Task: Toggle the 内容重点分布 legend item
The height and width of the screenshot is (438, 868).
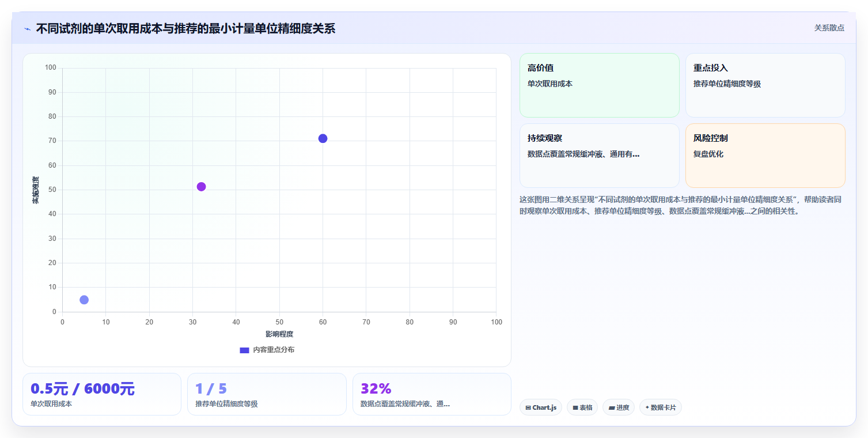Action: pyautogui.click(x=267, y=350)
